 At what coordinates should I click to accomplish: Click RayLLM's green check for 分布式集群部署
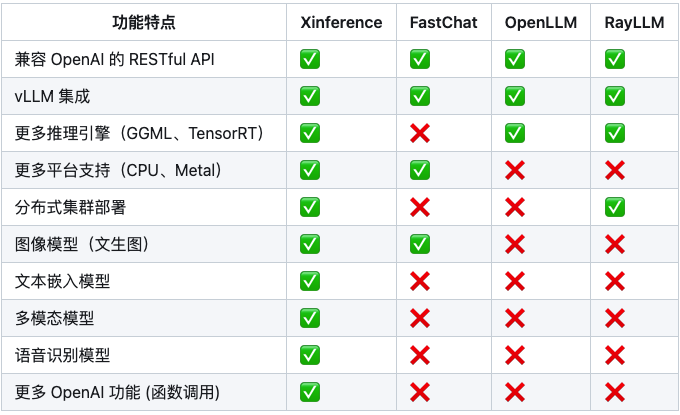click(615, 207)
